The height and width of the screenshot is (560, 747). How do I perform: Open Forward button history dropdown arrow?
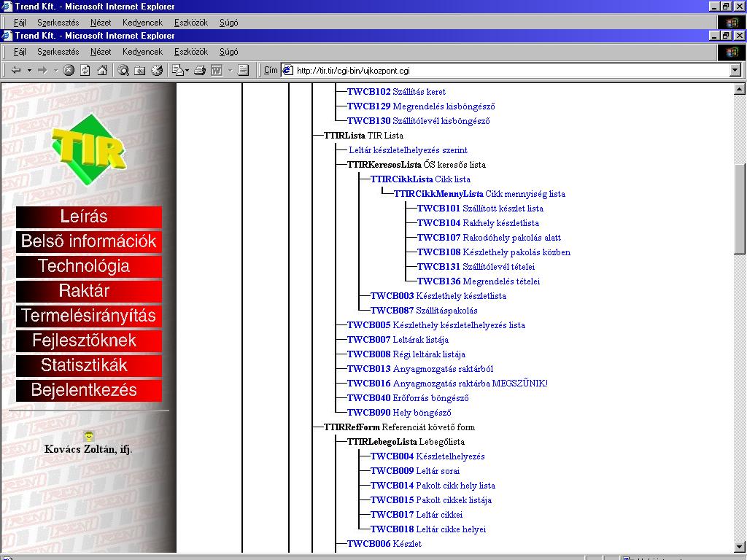click(55, 71)
